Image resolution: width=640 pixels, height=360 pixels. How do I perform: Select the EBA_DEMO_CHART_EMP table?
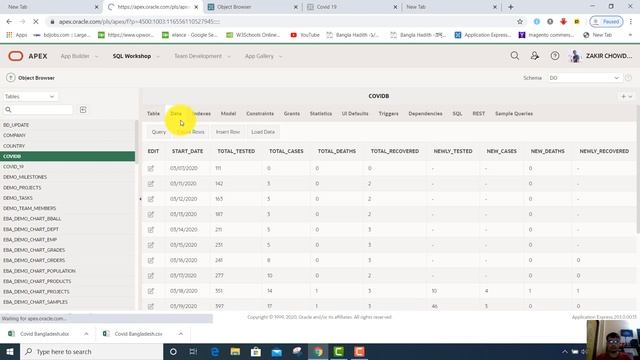pos(67,240)
